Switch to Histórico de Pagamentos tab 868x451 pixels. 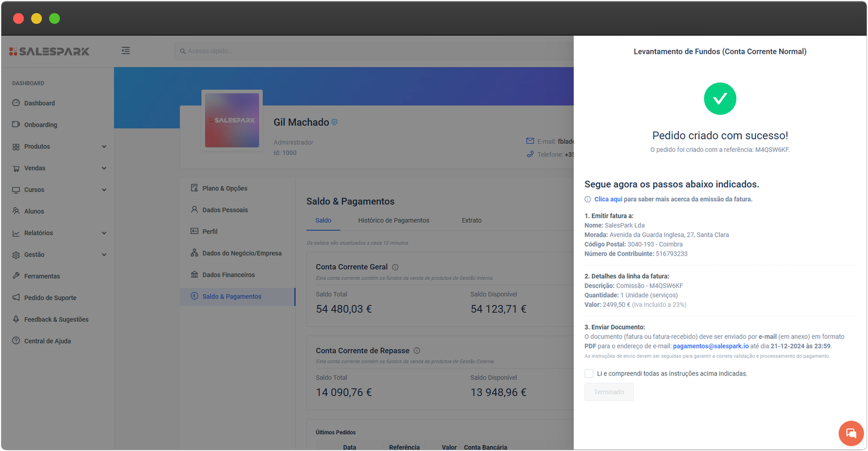tap(393, 220)
